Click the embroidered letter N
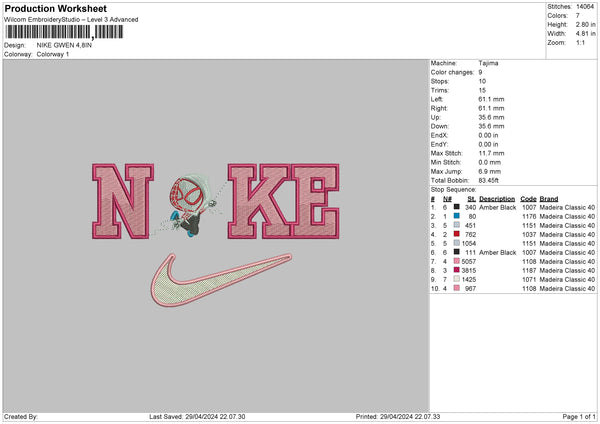The image size is (600, 424). pos(123,201)
